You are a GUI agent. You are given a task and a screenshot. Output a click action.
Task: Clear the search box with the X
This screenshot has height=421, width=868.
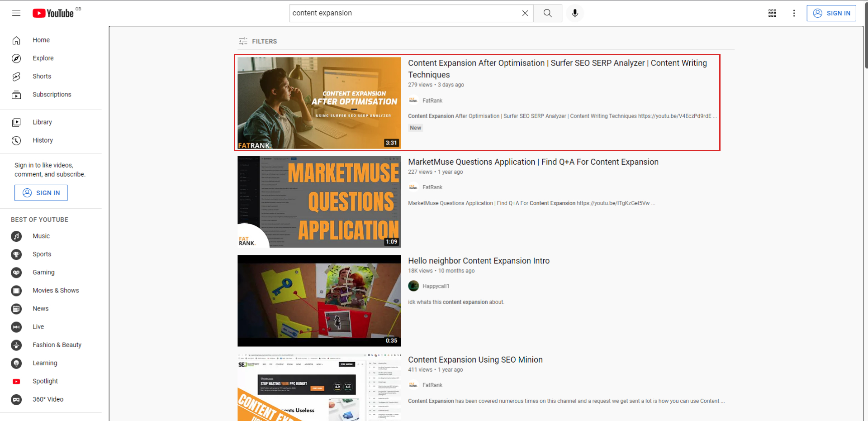525,13
